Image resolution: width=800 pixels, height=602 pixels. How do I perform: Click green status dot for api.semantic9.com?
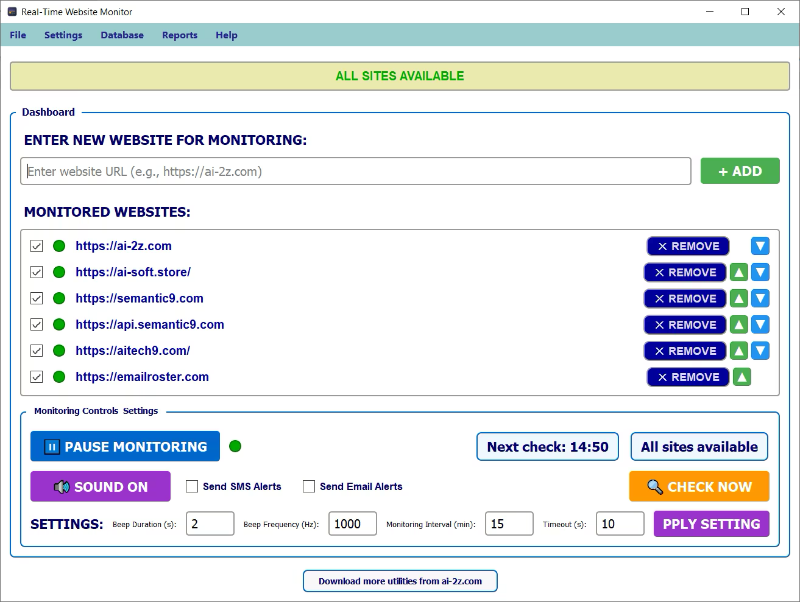point(59,325)
